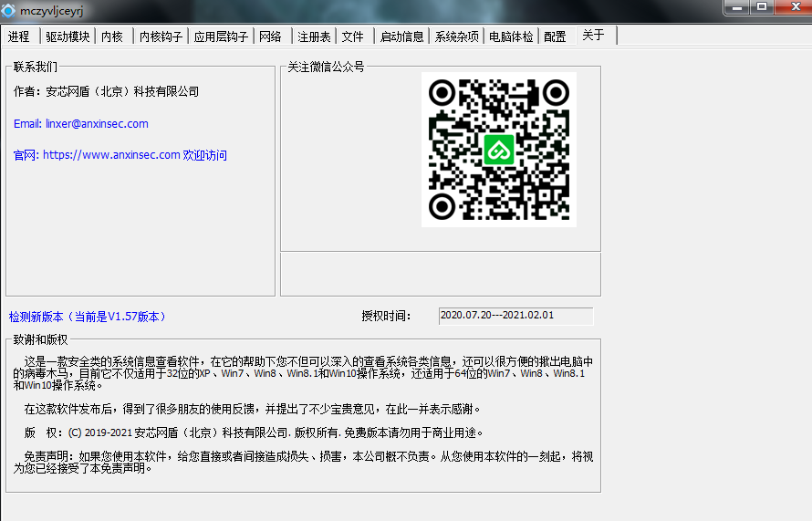Minimize the mczyvljceyrj window
The width and height of the screenshot is (812, 521).
point(737,7)
